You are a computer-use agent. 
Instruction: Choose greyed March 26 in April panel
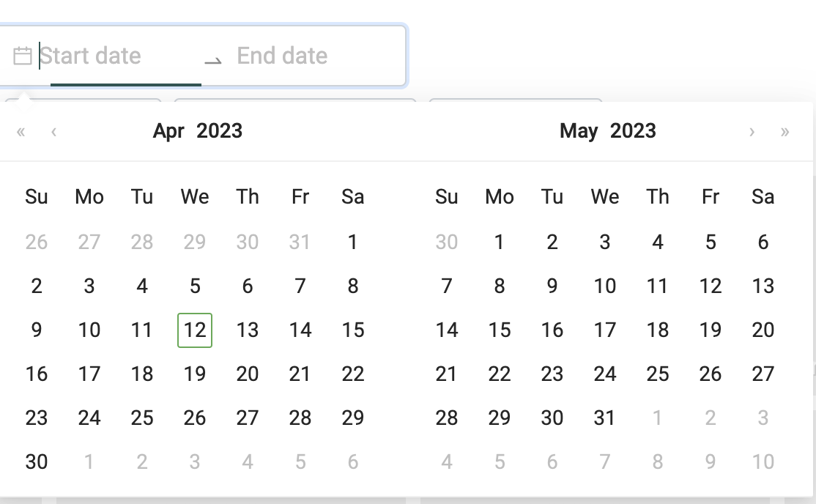[x=37, y=242]
